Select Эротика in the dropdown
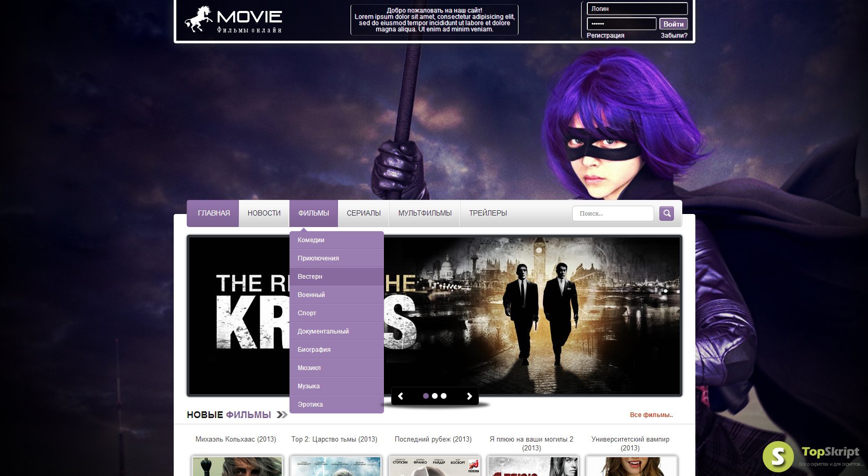The image size is (868, 476). coord(336,404)
